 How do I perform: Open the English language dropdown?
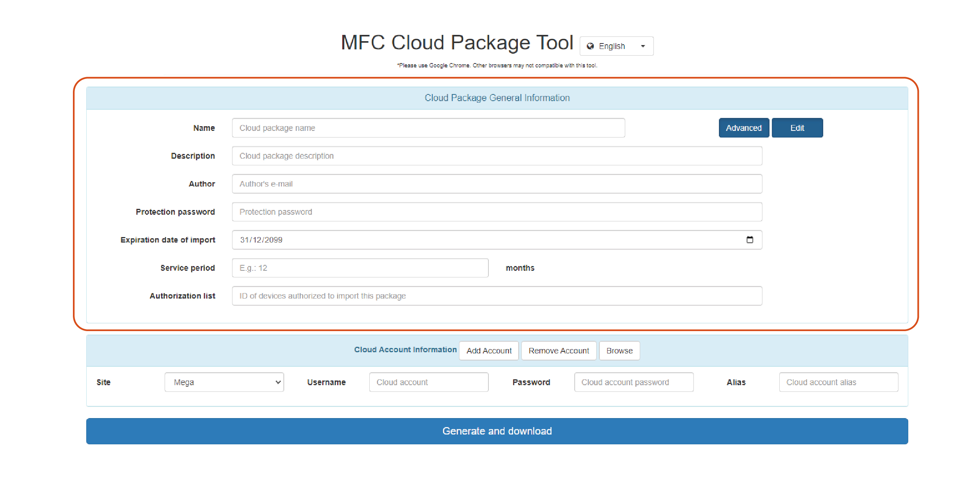coord(616,46)
